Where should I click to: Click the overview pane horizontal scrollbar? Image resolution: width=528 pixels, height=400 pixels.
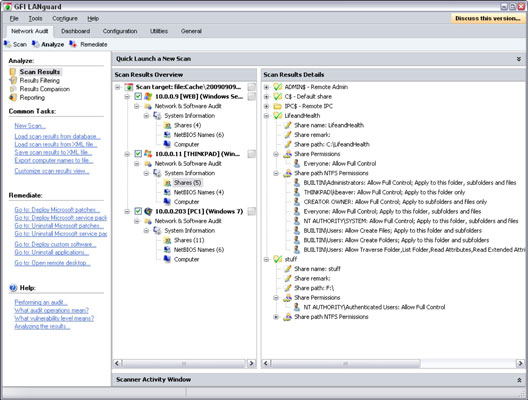(184, 363)
